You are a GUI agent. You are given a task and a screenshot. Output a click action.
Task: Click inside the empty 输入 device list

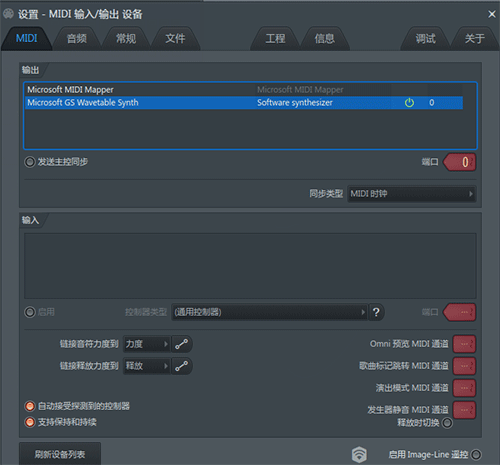250,266
